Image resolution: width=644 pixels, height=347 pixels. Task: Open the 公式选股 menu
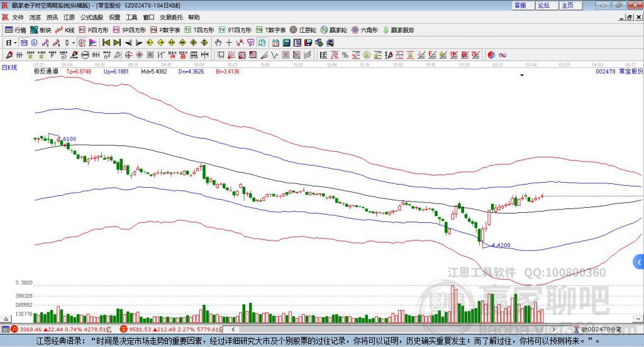tap(92, 17)
